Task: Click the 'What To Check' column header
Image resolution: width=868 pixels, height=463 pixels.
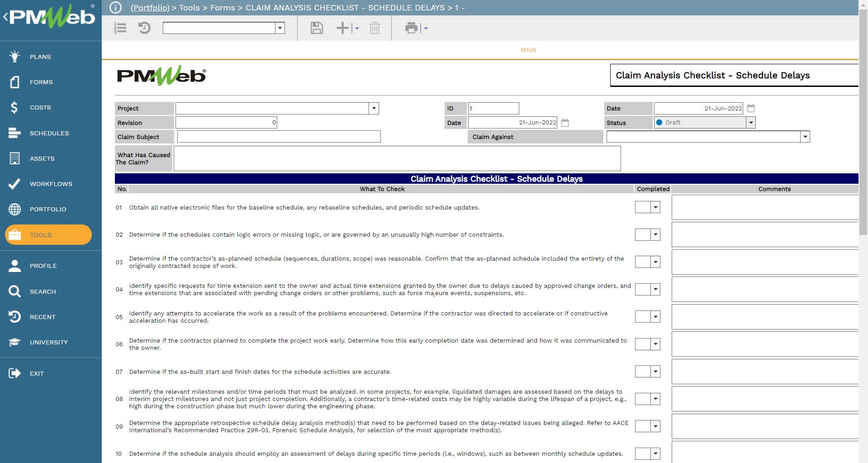Action: 382,189
